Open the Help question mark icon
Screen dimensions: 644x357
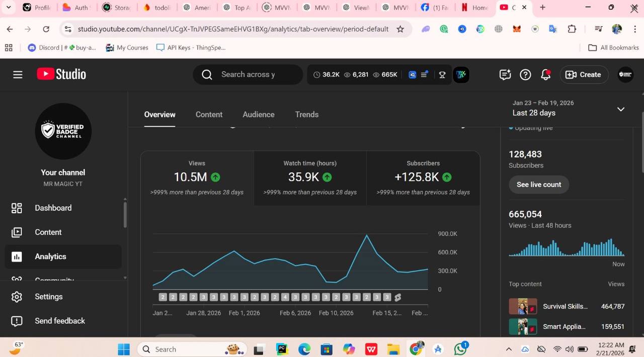tap(525, 74)
